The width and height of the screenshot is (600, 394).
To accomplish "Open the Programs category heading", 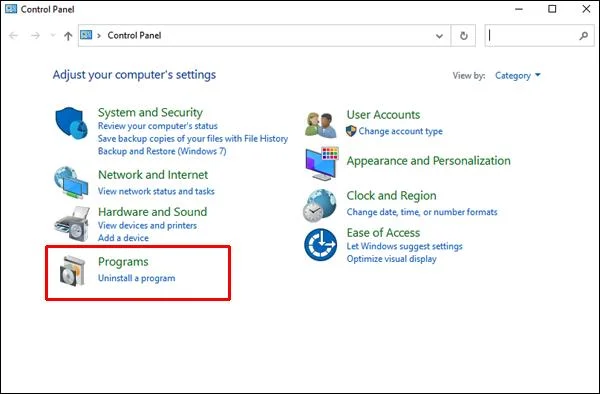I will pos(123,262).
